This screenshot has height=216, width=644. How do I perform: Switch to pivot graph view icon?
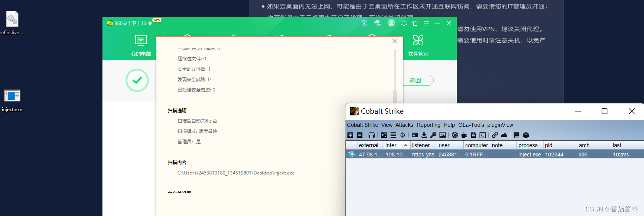pos(384,135)
